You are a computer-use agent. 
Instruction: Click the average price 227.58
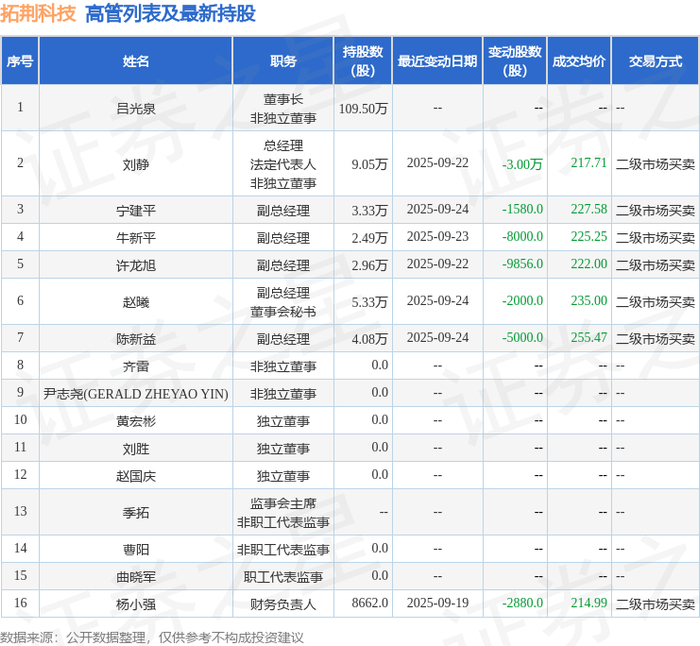(x=589, y=209)
